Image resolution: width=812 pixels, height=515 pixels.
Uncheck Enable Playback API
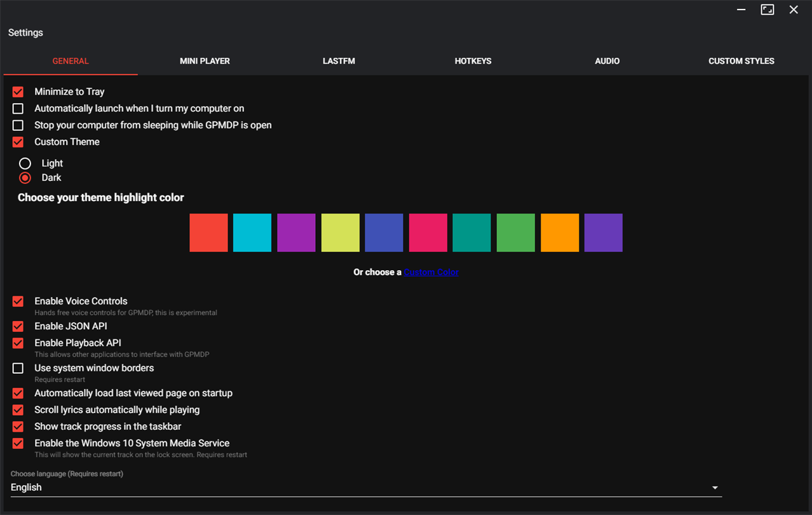click(x=18, y=343)
